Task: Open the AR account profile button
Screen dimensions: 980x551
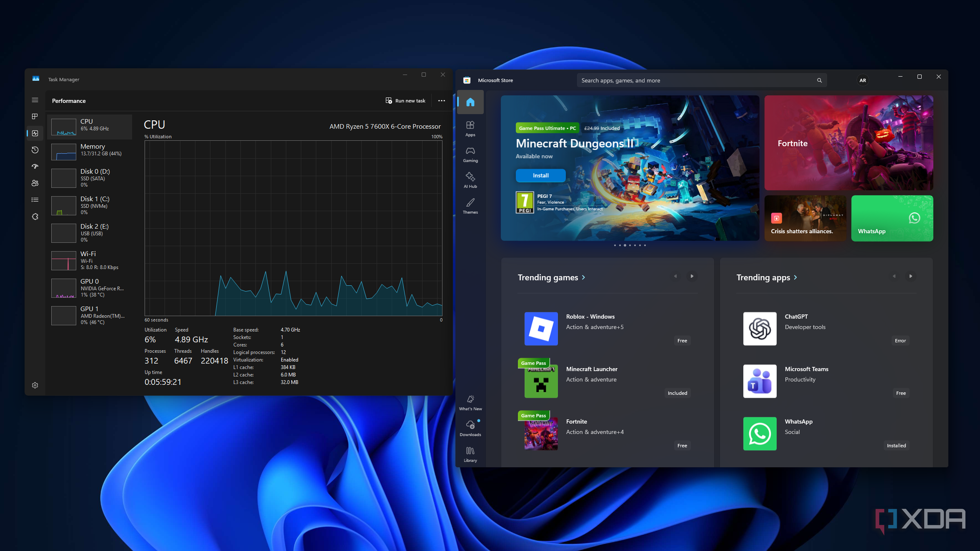Action: pos(862,80)
